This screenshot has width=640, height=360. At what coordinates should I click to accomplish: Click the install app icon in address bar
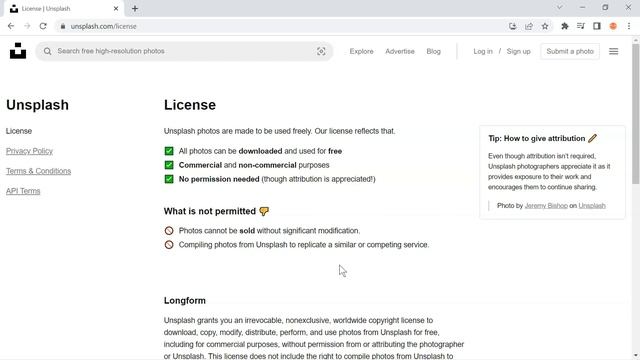pos(513,26)
